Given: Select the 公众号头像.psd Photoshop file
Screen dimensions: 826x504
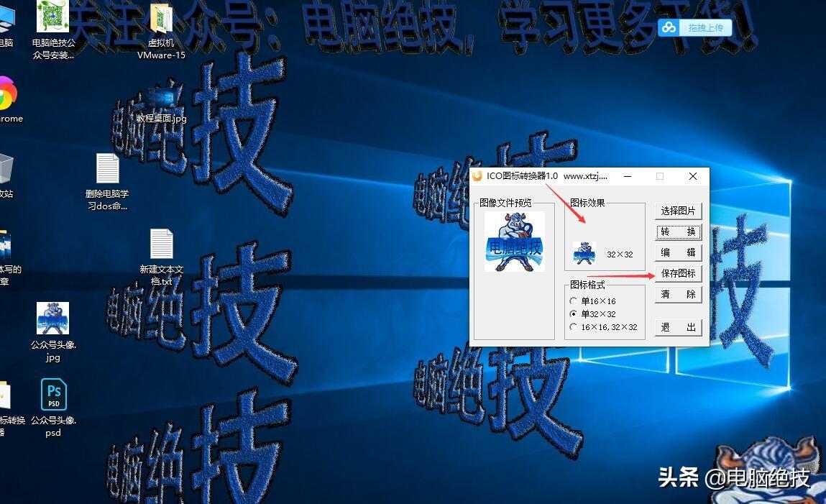Looking at the screenshot, I should click(53, 408).
